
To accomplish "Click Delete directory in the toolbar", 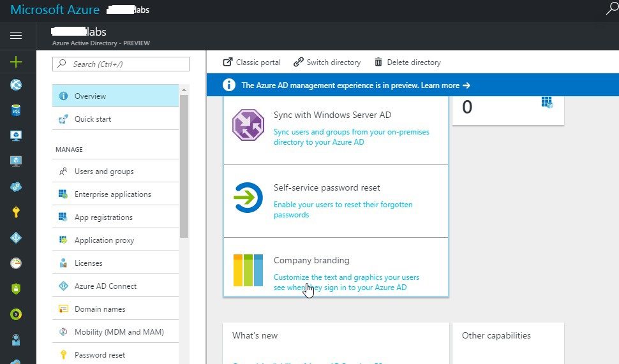I will 407,62.
